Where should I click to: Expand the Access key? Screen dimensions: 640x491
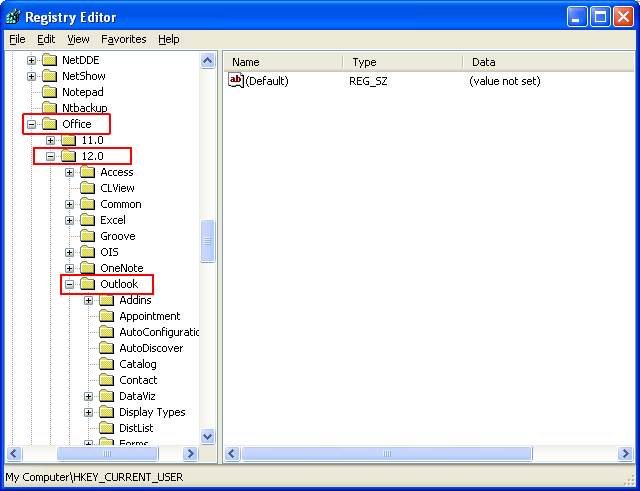pos(69,172)
